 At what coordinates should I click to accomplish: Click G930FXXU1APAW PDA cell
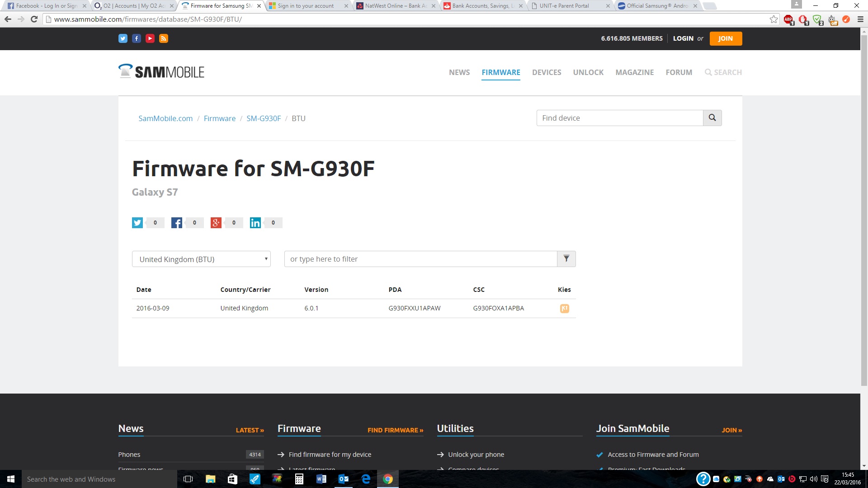pos(415,308)
